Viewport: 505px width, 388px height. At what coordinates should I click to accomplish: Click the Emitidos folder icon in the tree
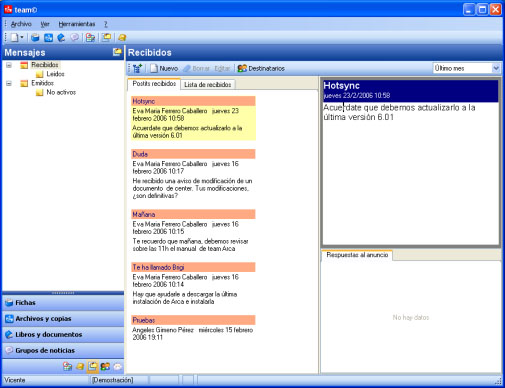pyautogui.click(x=24, y=83)
